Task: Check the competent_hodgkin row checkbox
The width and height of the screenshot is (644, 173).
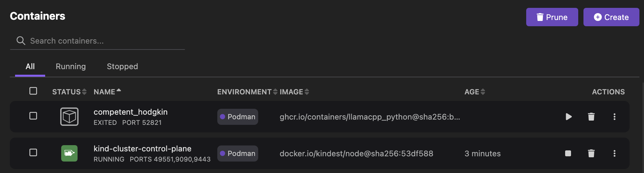Action: (33, 116)
